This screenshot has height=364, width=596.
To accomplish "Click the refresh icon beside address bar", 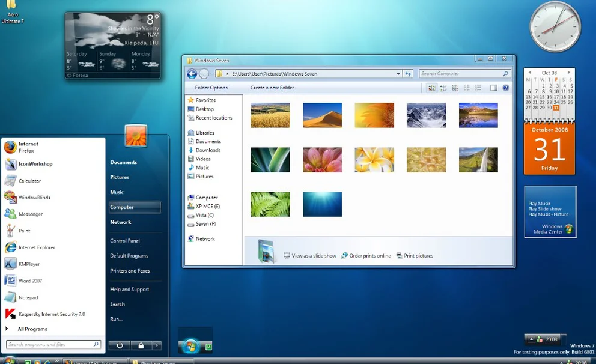I will click(409, 74).
